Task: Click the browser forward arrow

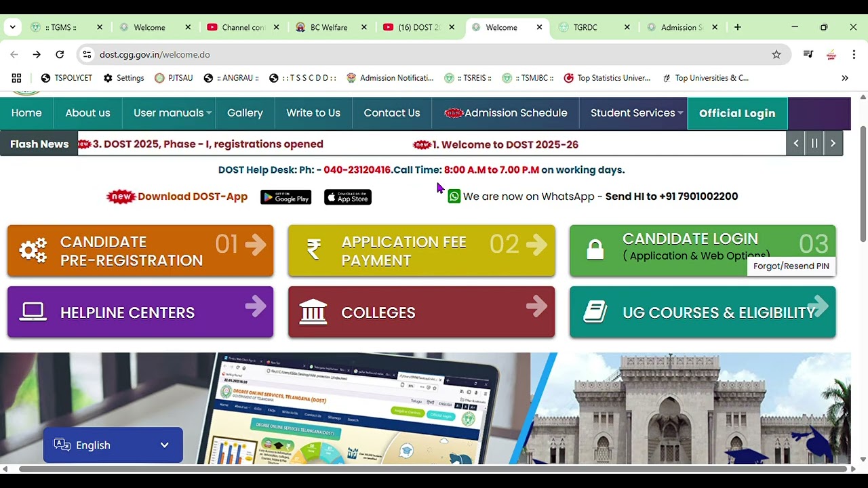Action: [x=37, y=54]
